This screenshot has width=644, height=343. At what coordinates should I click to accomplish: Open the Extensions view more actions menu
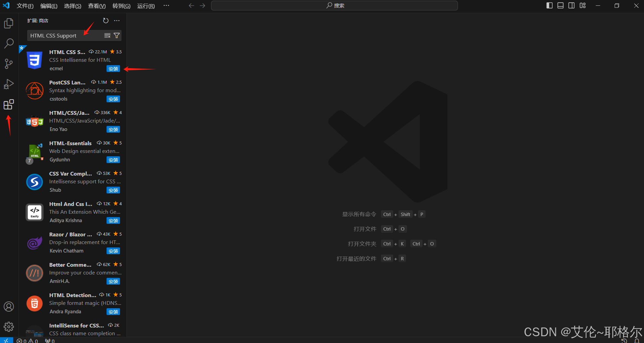[x=117, y=21]
